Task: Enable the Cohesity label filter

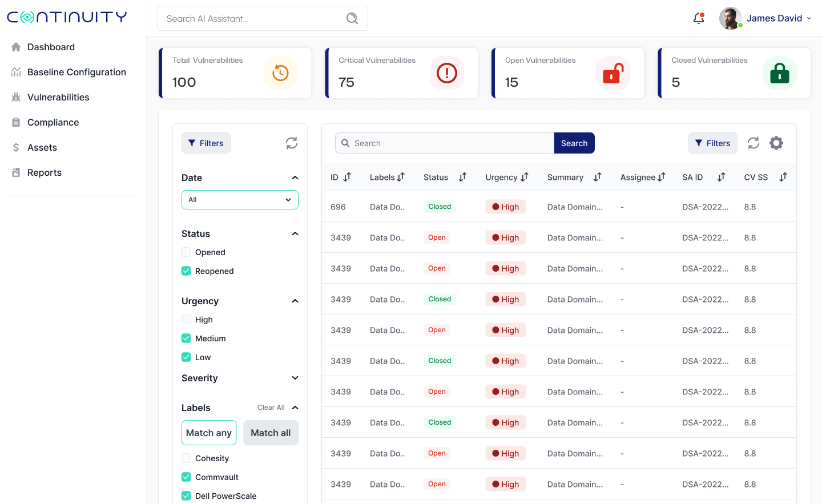Action: (186, 458)
